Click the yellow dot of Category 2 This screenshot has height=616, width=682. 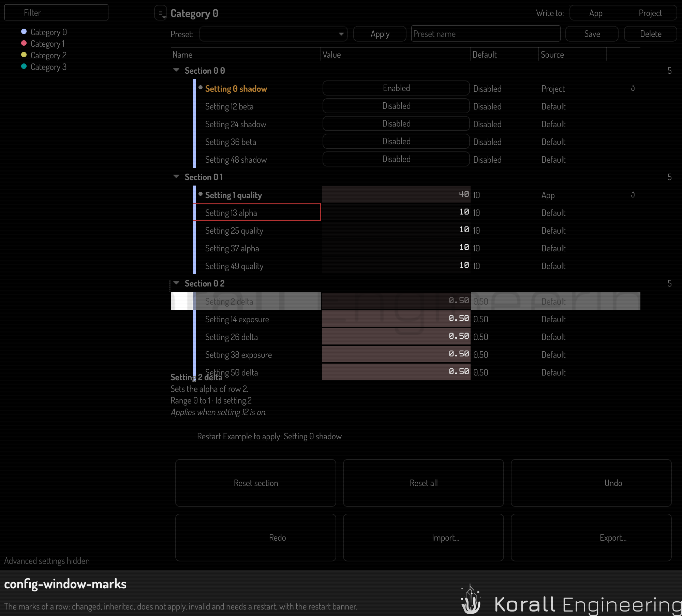click(24, 55)
